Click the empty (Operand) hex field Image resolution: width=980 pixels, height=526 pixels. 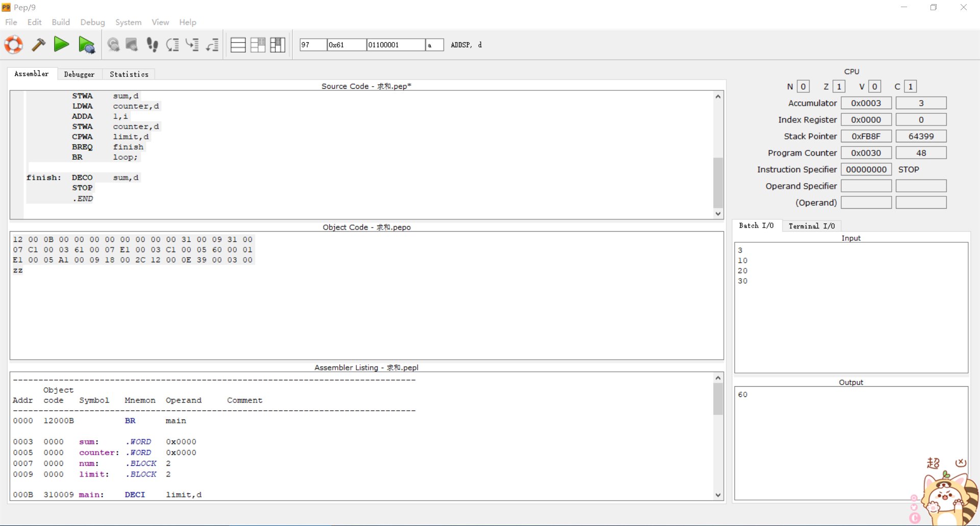coord(866,203)
